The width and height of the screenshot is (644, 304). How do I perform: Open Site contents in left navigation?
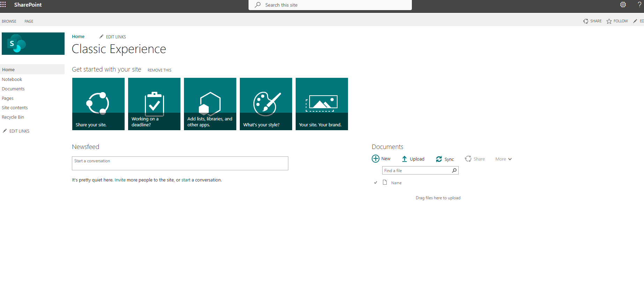(15, 107)
